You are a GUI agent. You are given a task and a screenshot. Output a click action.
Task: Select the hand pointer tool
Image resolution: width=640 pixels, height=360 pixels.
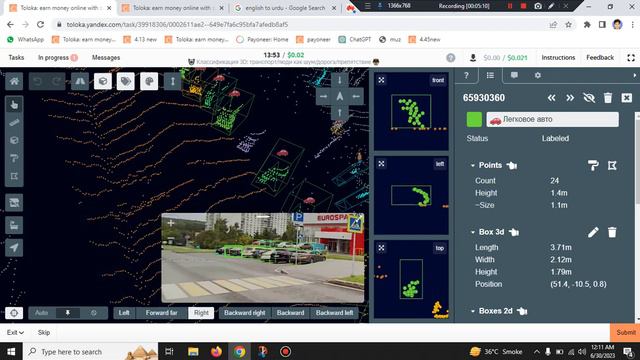coord(14,105)
